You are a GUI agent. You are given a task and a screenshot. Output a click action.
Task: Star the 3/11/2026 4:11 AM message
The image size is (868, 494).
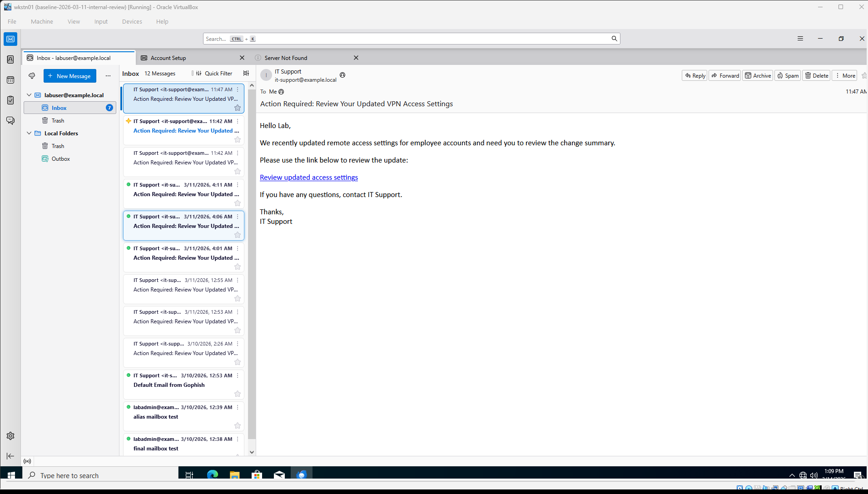coord(238,203)
